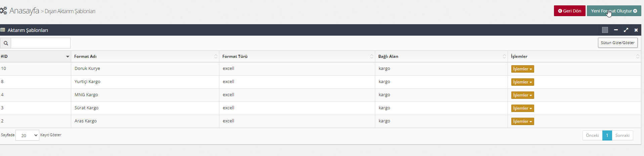Open İşlemler dropdown for Aras Kargo

[x=522, y=121]
